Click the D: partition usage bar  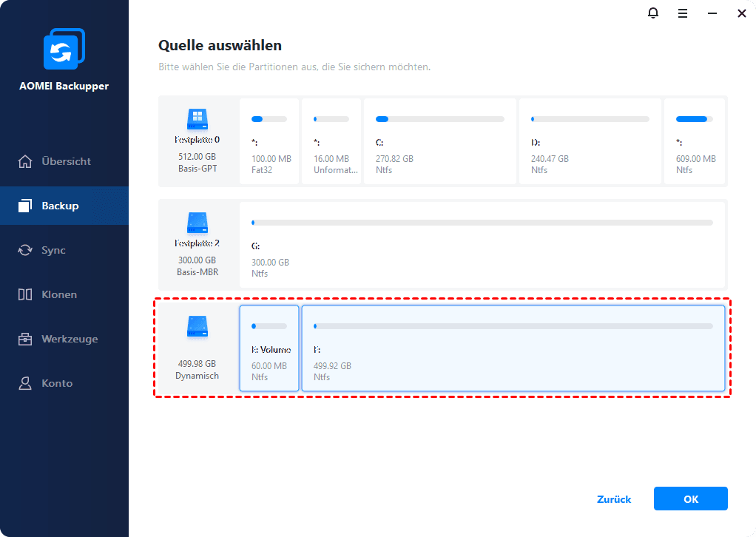coord(590,119)
